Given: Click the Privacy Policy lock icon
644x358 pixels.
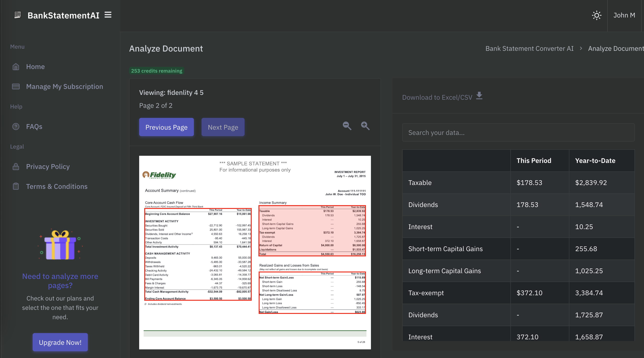Looking at the screenshot, I should point(16,167).
